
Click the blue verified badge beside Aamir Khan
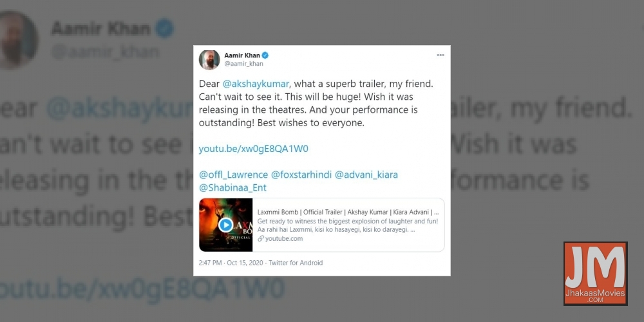point(265,55)
